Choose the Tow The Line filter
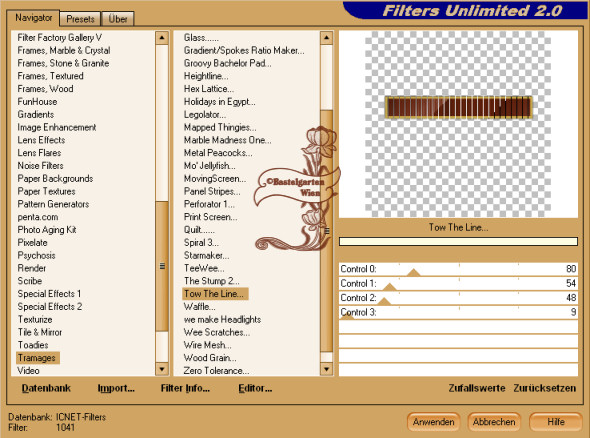This screenshot has height=438, width=590. click(215, 294)
